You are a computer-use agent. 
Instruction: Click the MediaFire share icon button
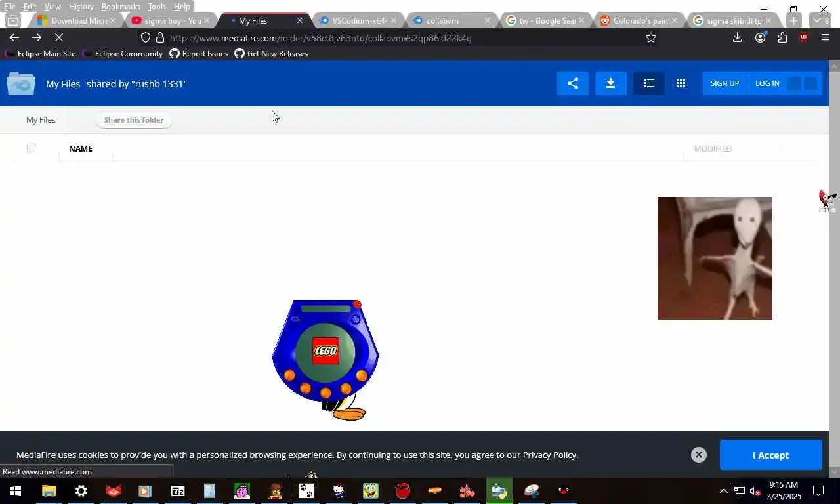pyautogui.click(x=573, y=83)
